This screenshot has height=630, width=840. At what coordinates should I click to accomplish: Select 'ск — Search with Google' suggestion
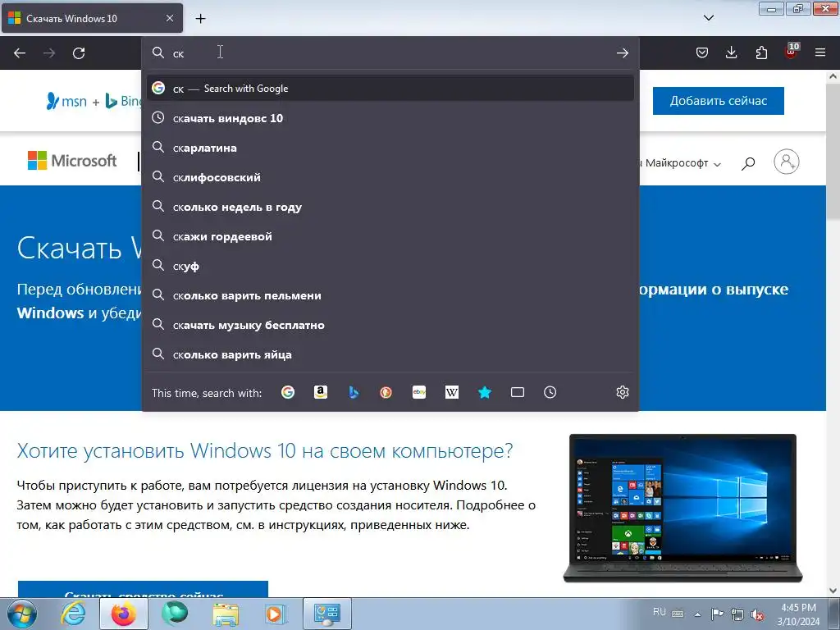pyautogui.click(x=390, y=89)
